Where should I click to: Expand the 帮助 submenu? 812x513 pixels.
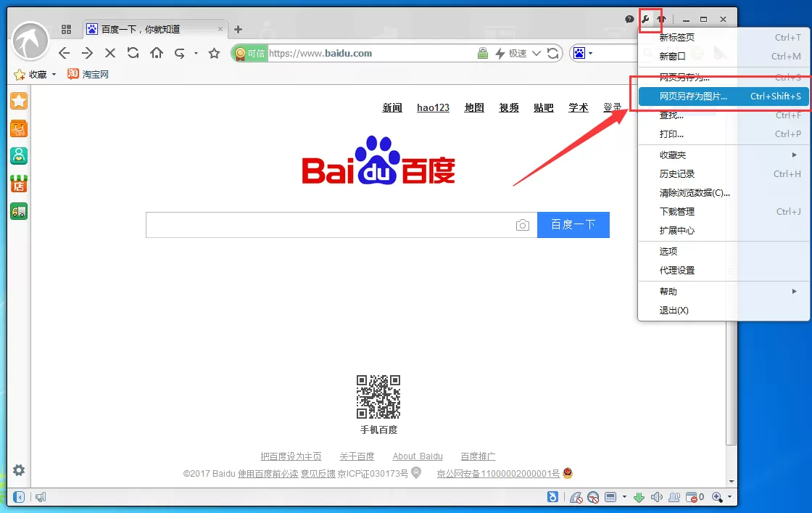tap(724, 291)
